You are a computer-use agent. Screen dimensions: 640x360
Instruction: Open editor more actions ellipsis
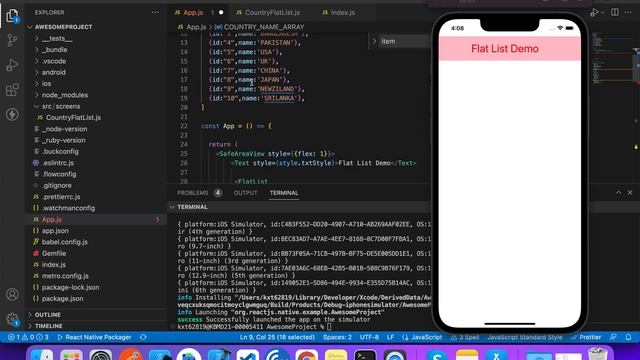click(628, 12)
